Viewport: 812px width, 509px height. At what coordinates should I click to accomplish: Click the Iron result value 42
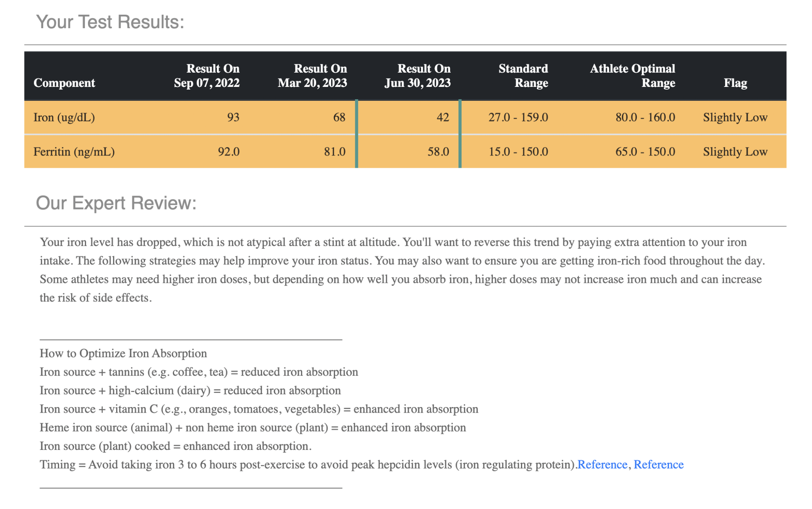pyautogui.click(x=442, y=117)
